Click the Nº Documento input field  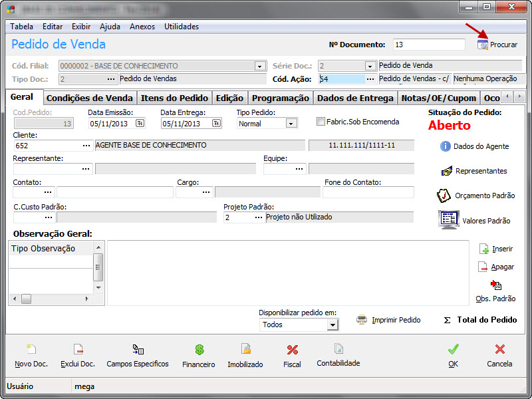(x=428, y=45)
